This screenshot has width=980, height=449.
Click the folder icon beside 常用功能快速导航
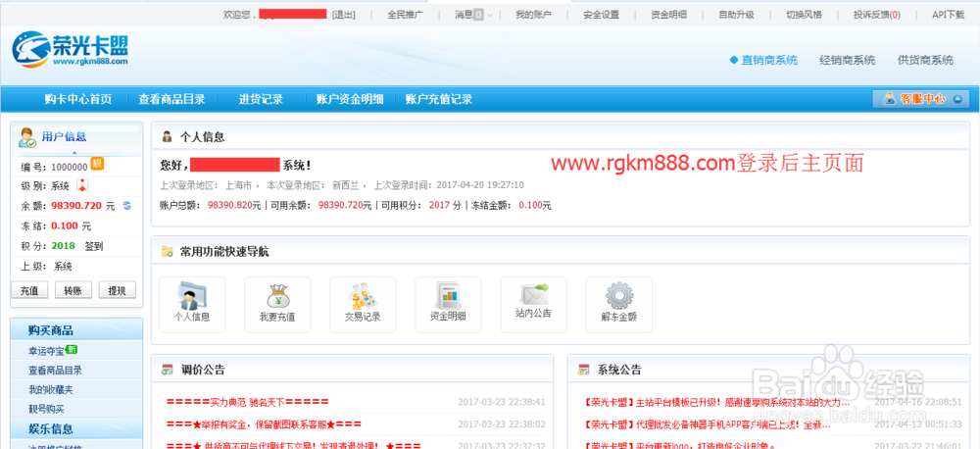pos(167,252)
